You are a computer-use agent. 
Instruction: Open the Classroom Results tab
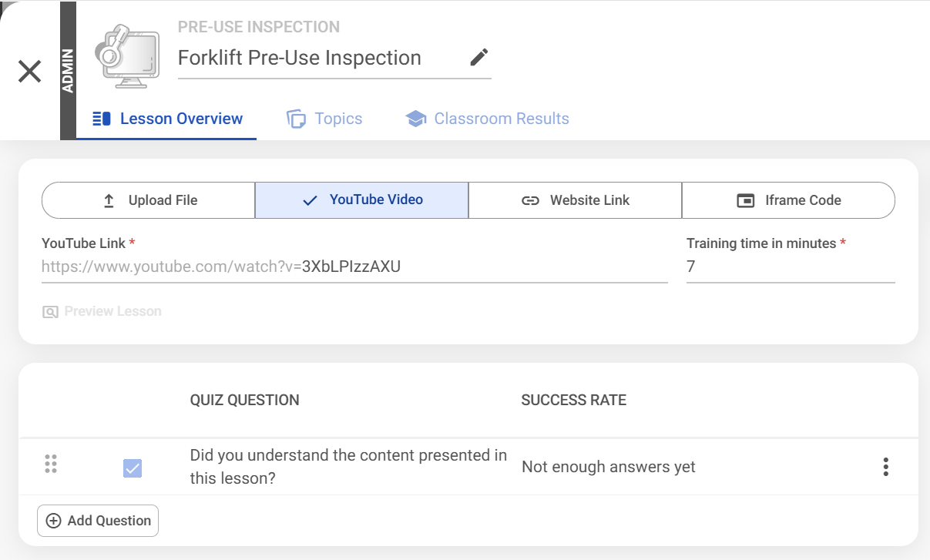(487, 119)
